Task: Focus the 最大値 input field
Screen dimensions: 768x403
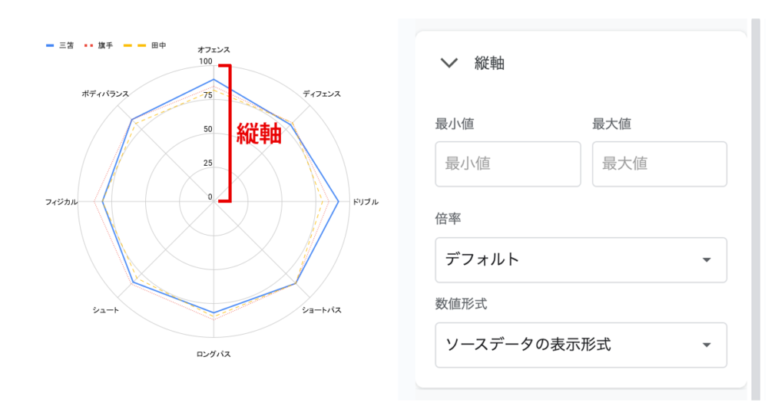Action: 659,163
